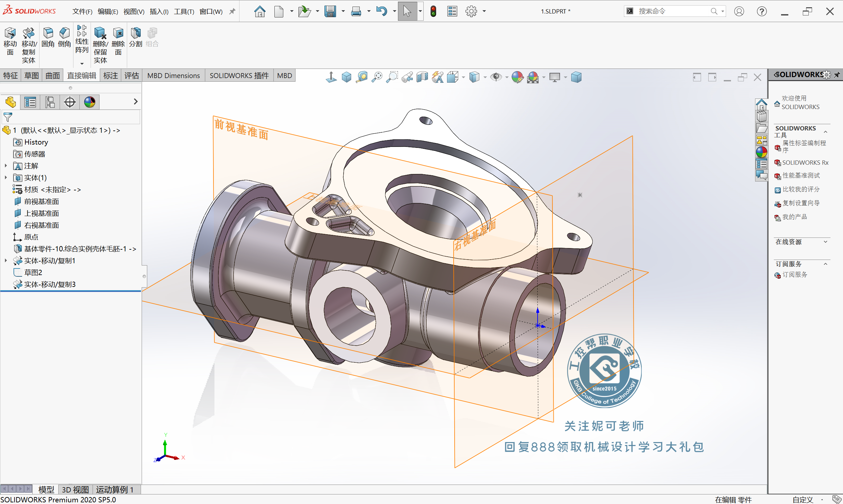Screen dimensions: 843x504
Task: Open the 文件(F) menu
Action: [x=82, y=12]
